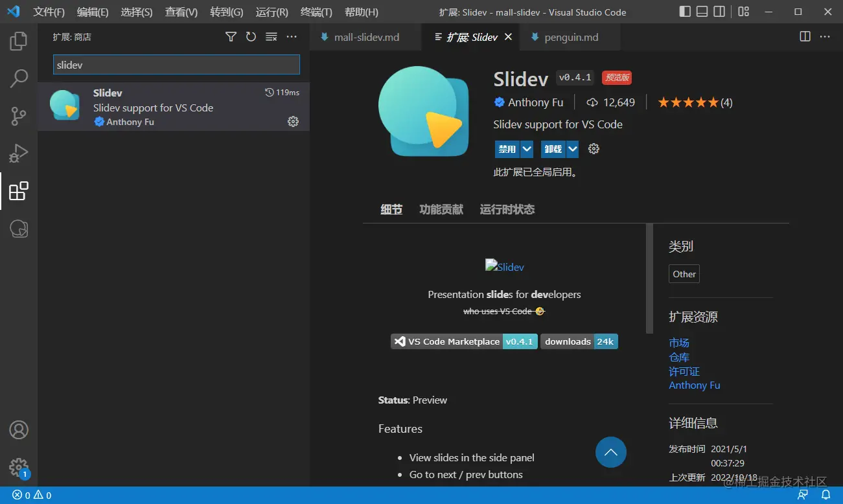Select the 运行时状态 tab
Viewport: 843px width, 504px height.
(507, 209)
